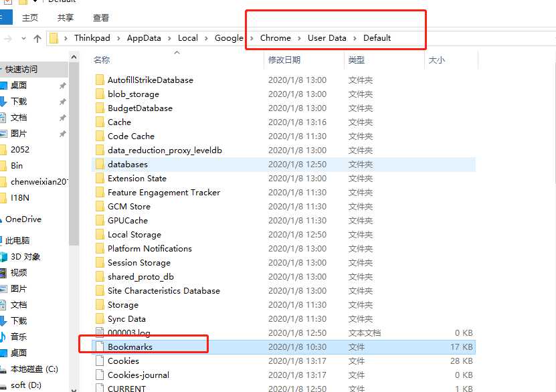556x392 pixels.
Task: Select the Cookies file icon
Action: (x=100, y=361)
